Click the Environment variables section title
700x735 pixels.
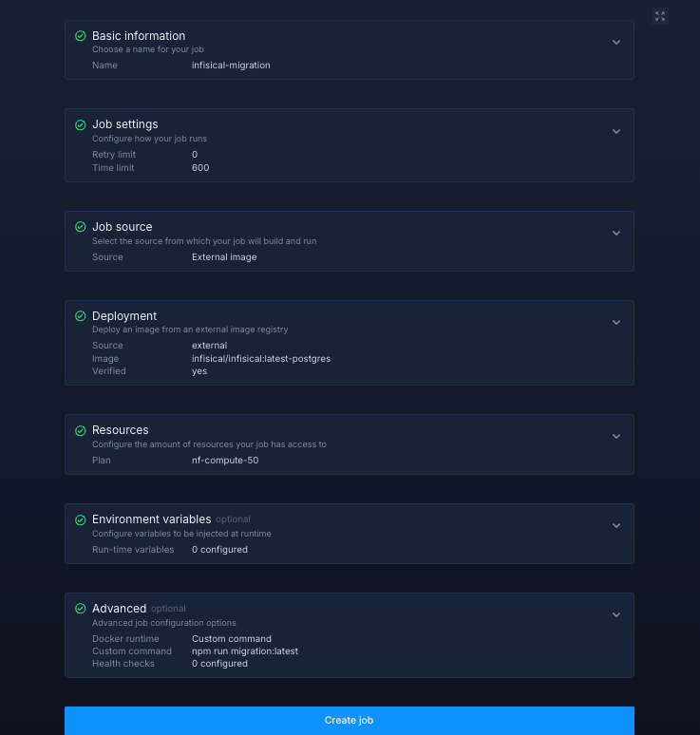point(151,519)
